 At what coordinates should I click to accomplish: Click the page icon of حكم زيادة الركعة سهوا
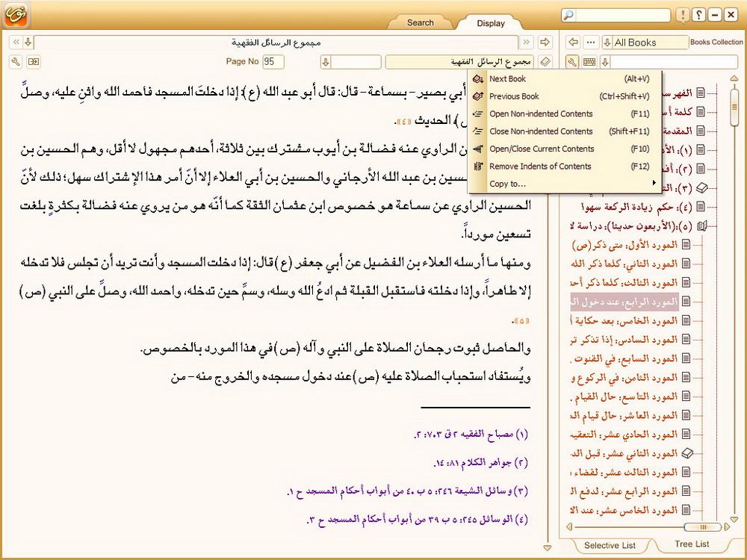[x=701, y=207]
